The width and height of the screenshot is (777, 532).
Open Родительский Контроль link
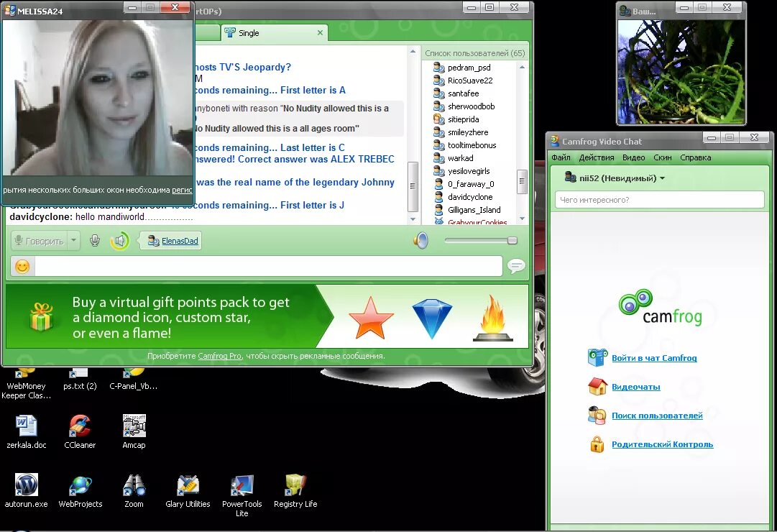[662, 444]
